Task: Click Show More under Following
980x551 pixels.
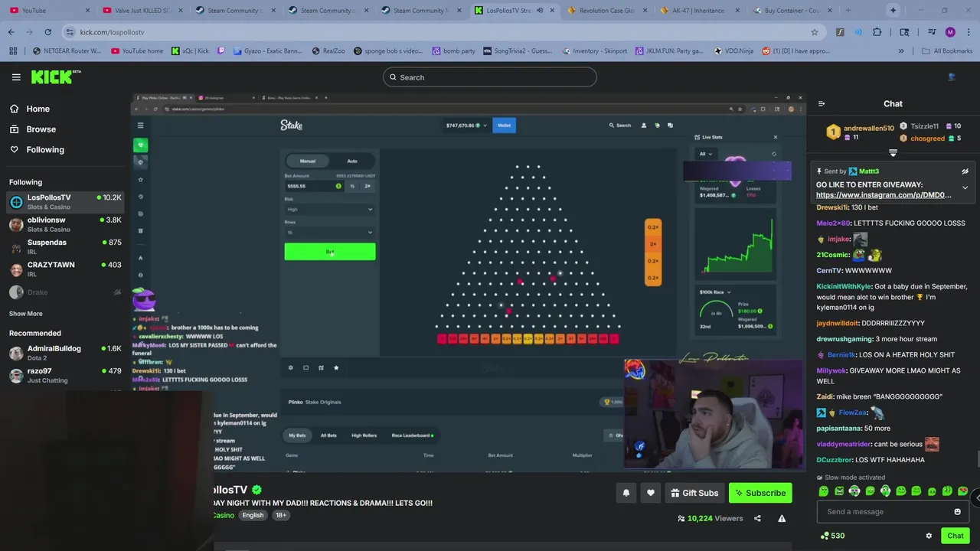Action: pyautogui.click(x=25, y=314)
